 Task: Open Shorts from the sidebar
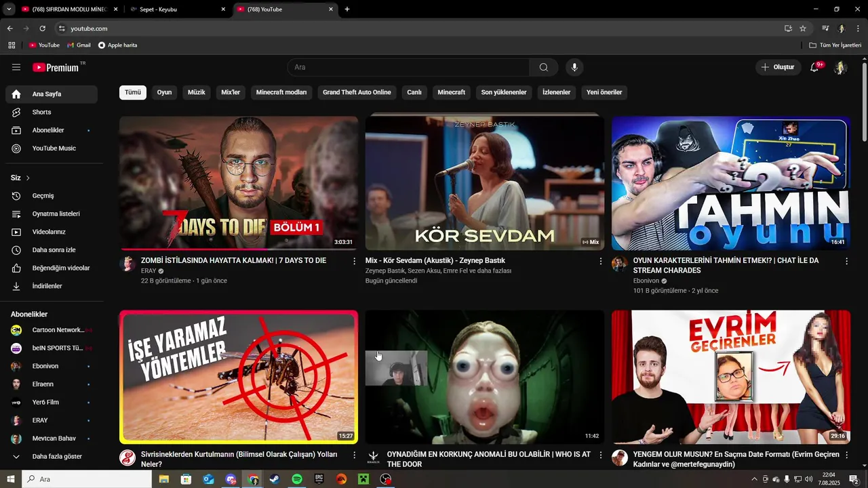tap(52, 112)
